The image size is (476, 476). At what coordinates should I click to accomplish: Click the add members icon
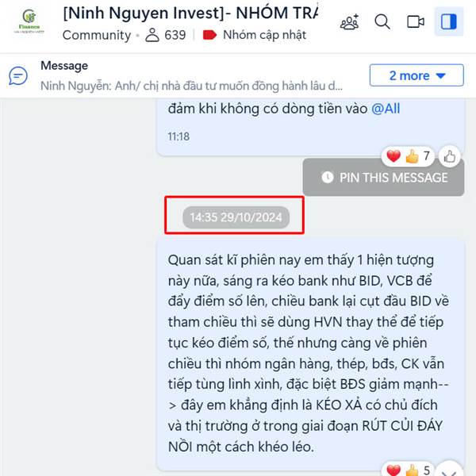(x=350, y=22)
